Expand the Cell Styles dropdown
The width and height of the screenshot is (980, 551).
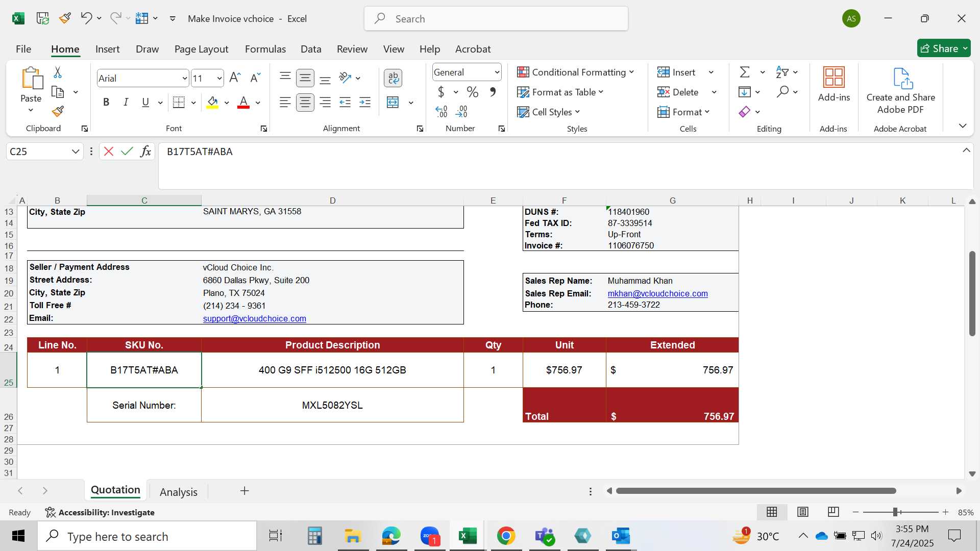tap(577, 112)
